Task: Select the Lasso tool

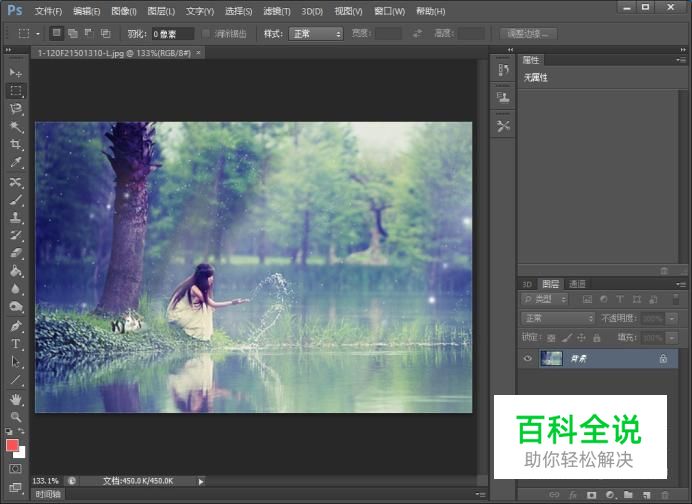Action: (x=16, y=109)
